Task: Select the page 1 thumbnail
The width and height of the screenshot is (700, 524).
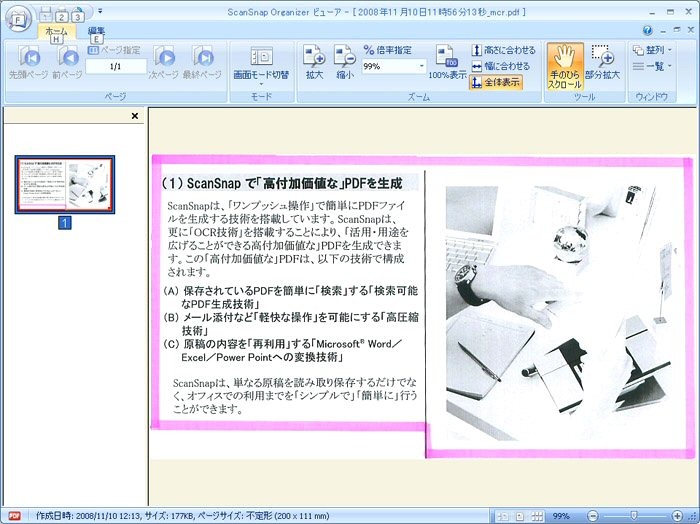Action: 65,184
